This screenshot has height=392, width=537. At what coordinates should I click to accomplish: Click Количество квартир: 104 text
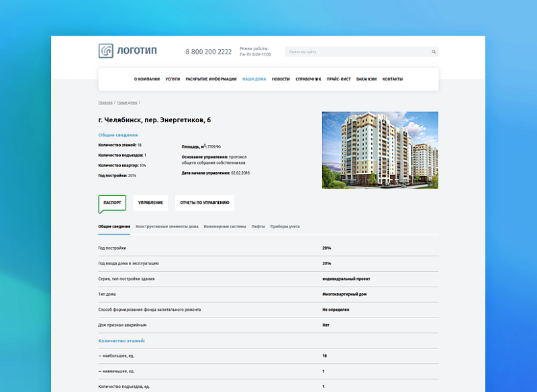pyautogui.click(x=122, y=165)
